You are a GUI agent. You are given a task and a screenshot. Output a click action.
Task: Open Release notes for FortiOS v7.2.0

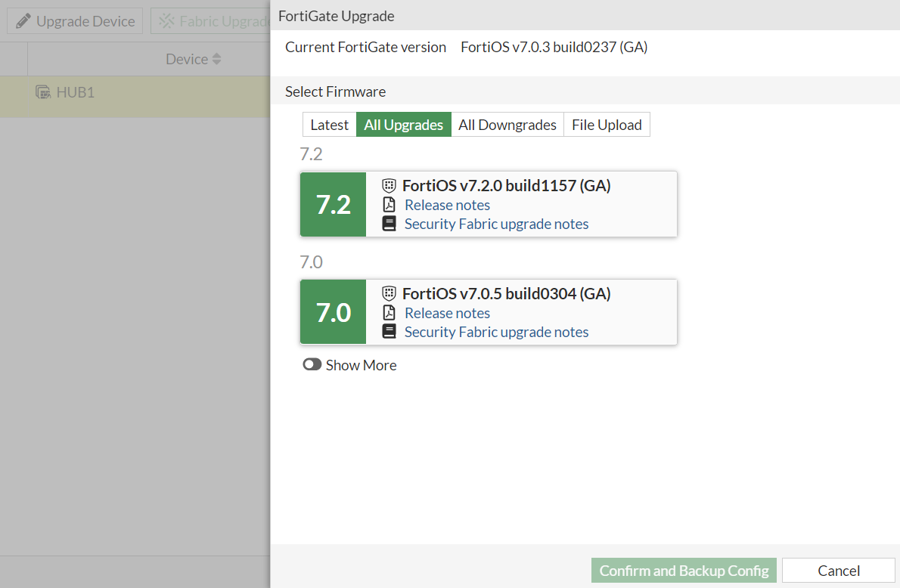click(447, 204)
